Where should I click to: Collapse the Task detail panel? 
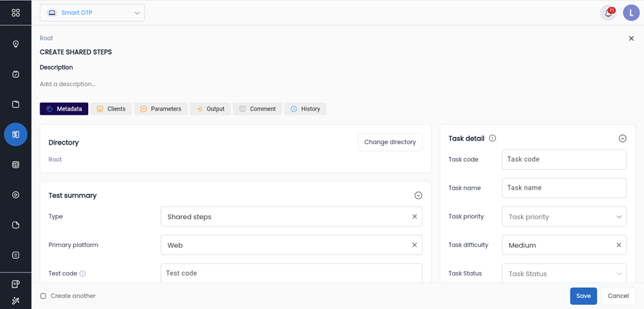pos(622,138)
